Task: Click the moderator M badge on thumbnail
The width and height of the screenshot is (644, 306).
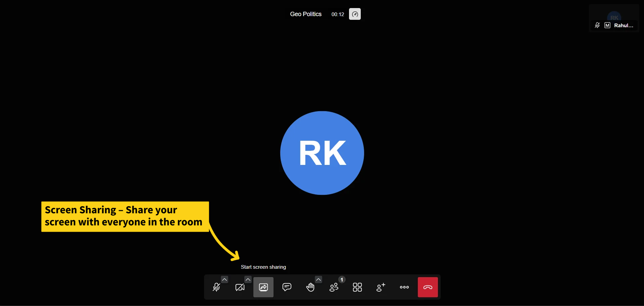Action: [x=607, y=26]
